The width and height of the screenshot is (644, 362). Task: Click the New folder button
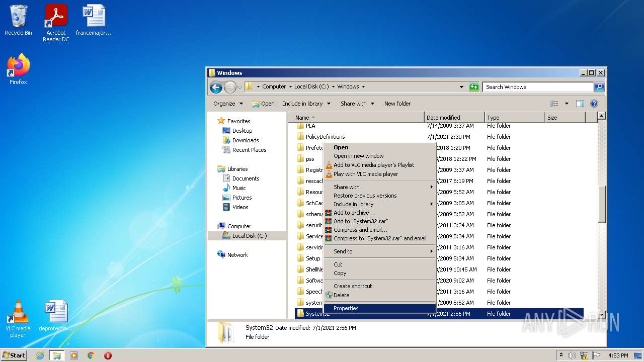tap(397, 104)
